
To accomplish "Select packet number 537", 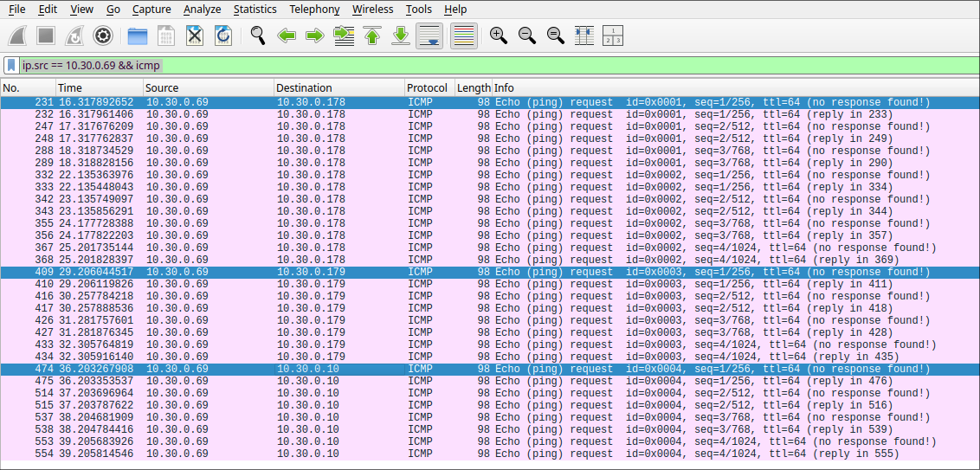I will 490,417.
